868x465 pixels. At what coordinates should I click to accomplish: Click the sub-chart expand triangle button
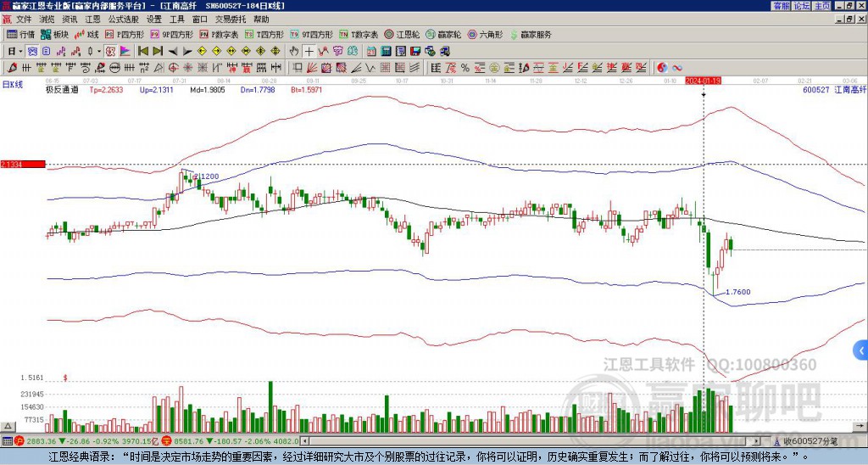(x=8, y=426)
